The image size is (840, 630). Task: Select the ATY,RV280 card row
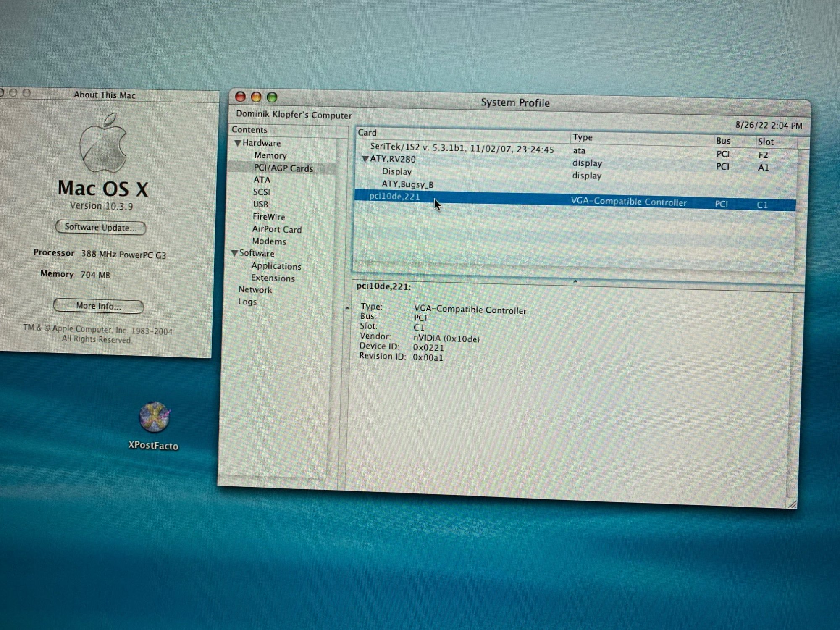(x=576, y=163)
